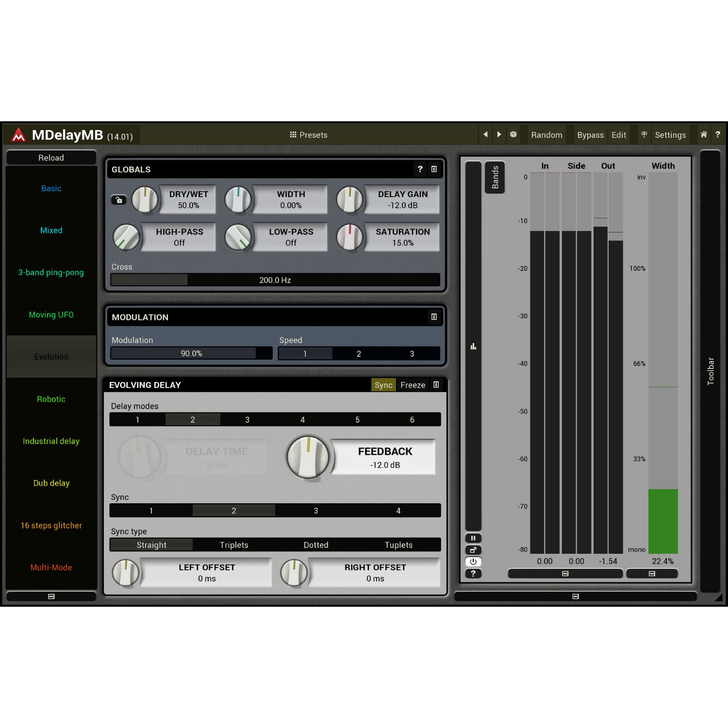Adjust the Modulation amount slider
The image size is (728, 728).
pos(191,353)
